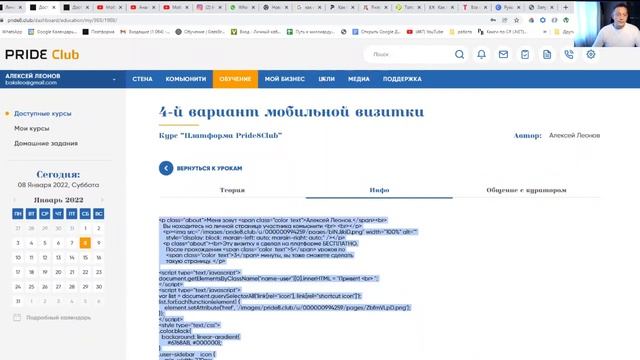Select date 15 in the calendar
Viewport: 640px width, 360px height.
[x=85, y=258]
